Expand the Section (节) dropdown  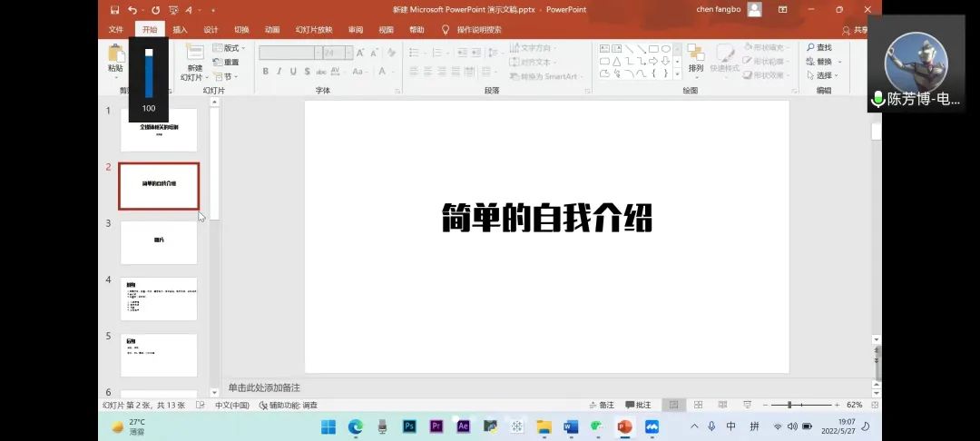pos(227,77)
